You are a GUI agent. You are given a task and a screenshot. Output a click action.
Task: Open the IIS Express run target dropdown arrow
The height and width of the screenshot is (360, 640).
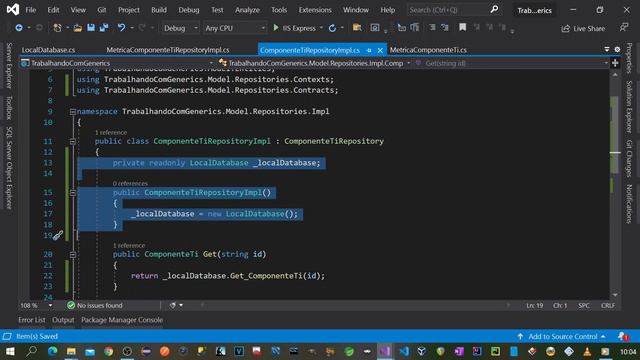[x=321, y=28]
